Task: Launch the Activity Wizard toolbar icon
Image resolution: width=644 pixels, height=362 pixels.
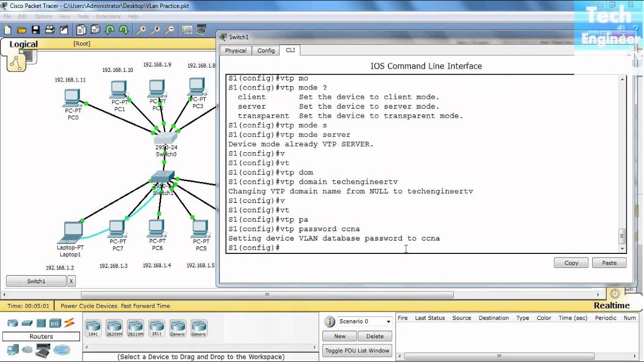Action: tap(64, 30)
